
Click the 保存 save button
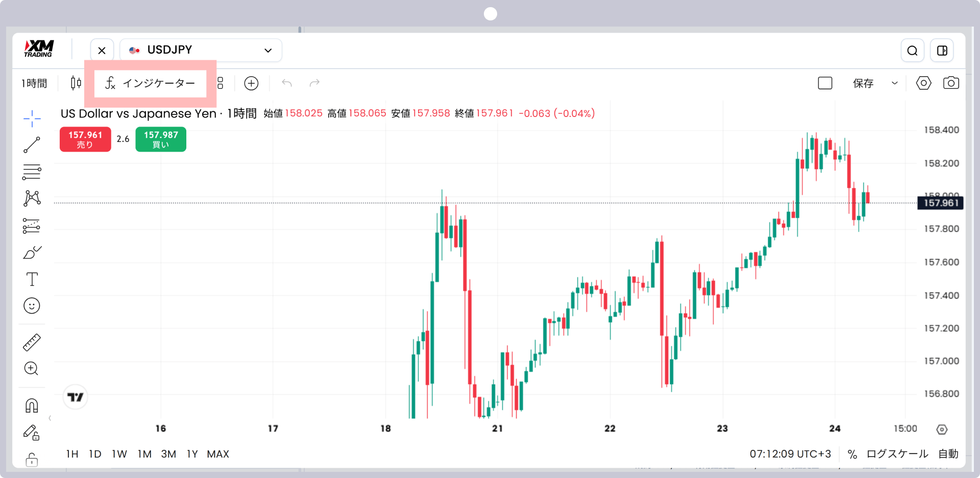pyautogui.click(x=863, y=83)
